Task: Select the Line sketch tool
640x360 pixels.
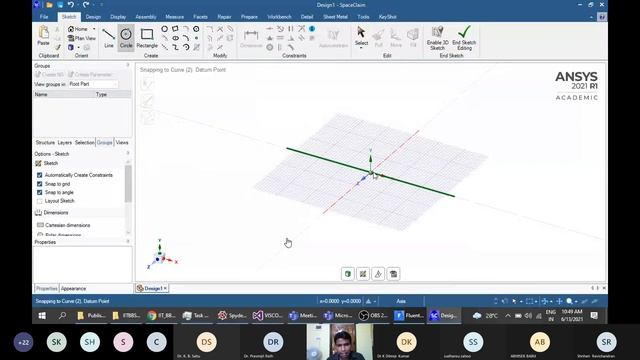Action: (x=109, y=38)
